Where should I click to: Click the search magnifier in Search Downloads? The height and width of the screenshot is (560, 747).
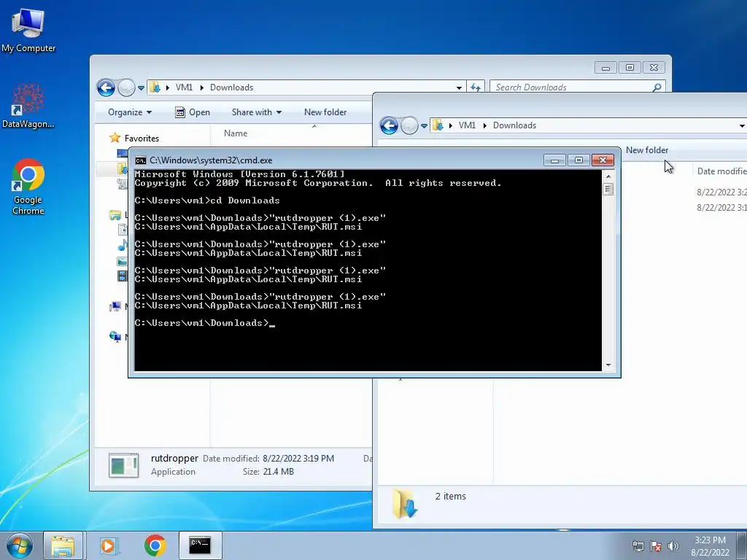[x=657, y=87]
